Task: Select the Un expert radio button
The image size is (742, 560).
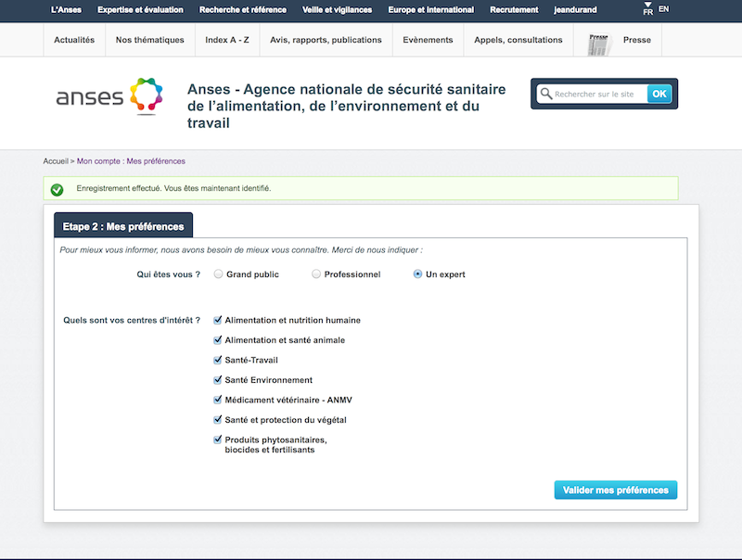Action: click(417, 274)
